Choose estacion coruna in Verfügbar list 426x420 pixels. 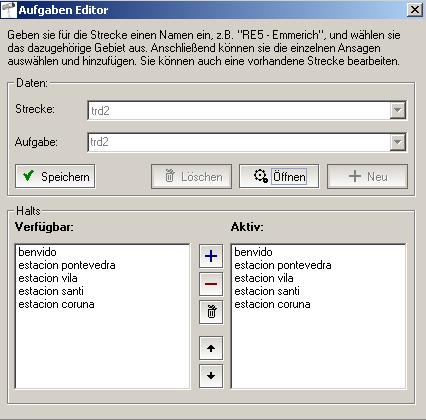coord(56,304)
